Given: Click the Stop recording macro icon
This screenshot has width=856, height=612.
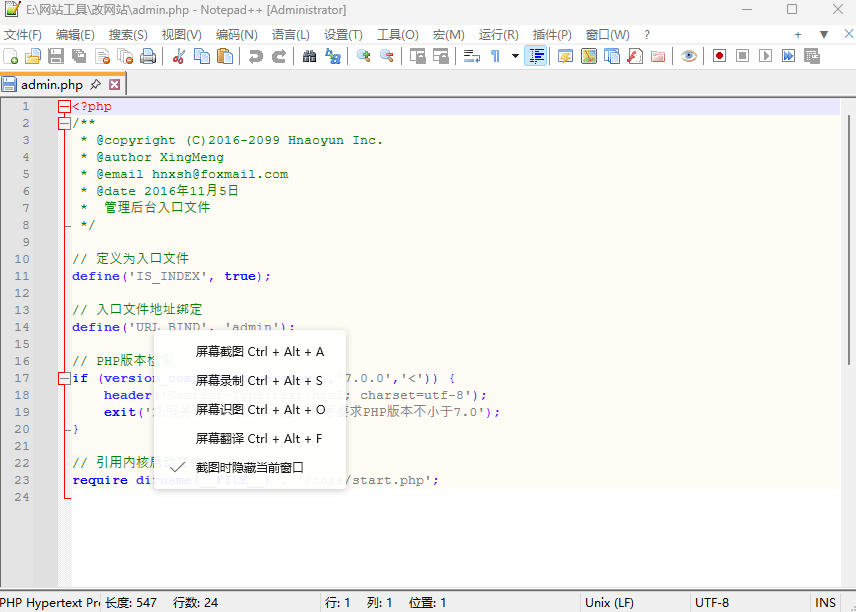Looking at the screenshot, I should click(x=742, y=56).
